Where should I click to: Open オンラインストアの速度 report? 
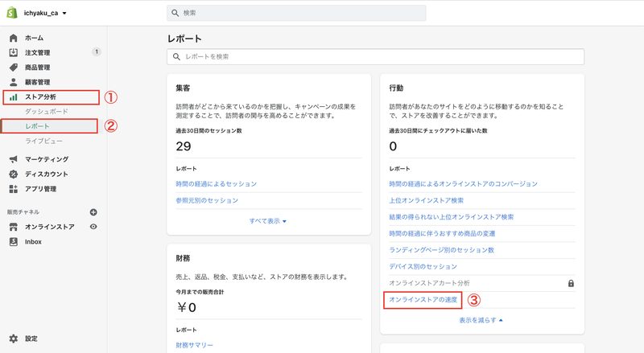423,300
